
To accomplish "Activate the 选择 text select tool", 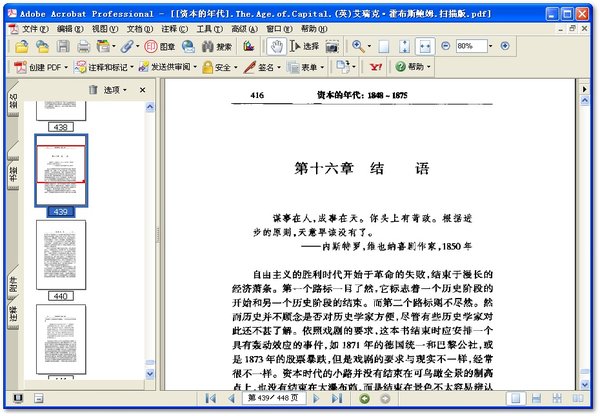I will click(x=304, y=46).
